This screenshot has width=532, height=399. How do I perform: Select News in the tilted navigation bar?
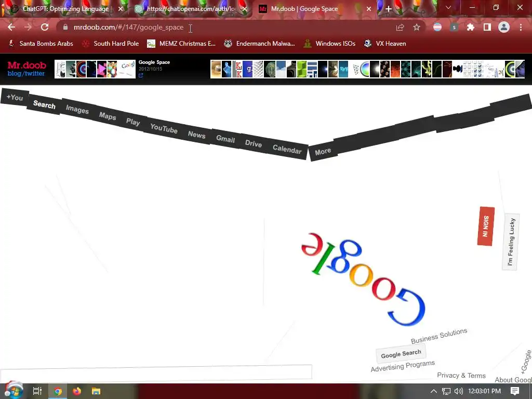coord(196,135)
